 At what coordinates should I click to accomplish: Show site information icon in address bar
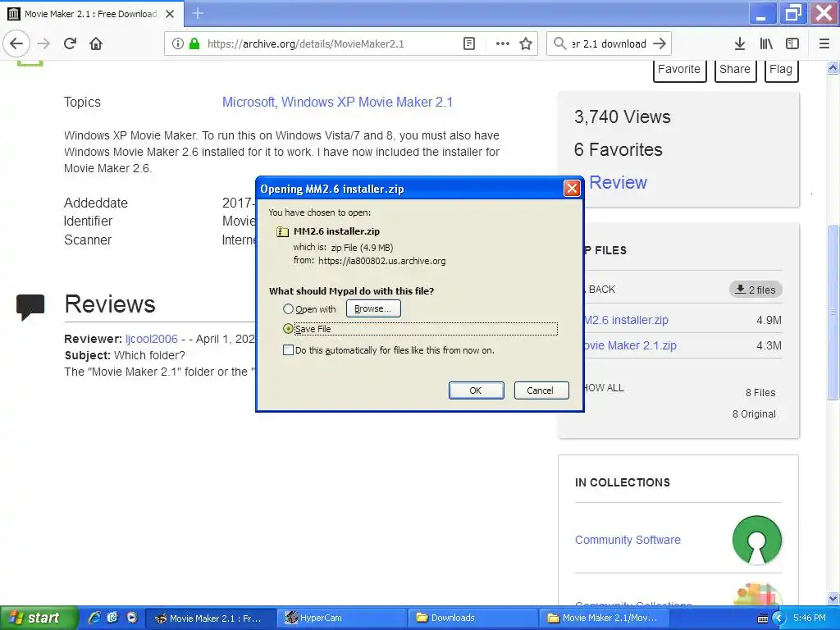coord(178,44)
